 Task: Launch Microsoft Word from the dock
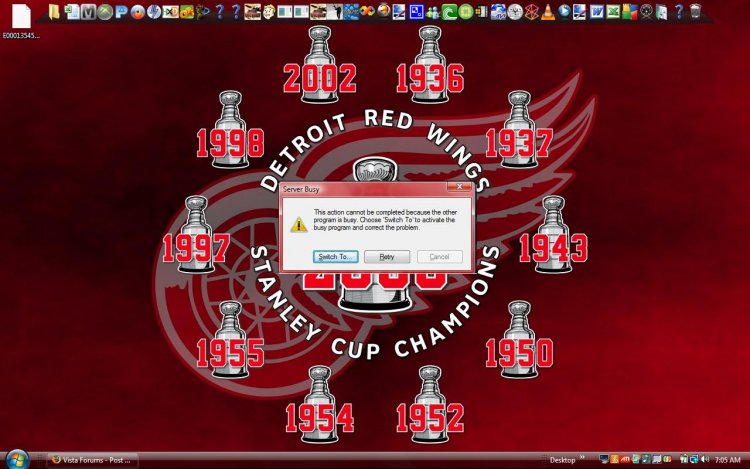pyautogui.click(x=597, y=12)
